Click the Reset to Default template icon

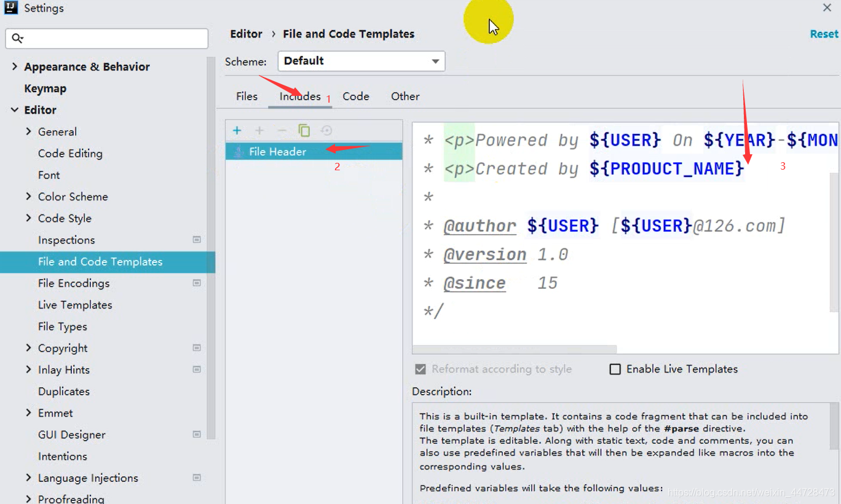[326, 130]
